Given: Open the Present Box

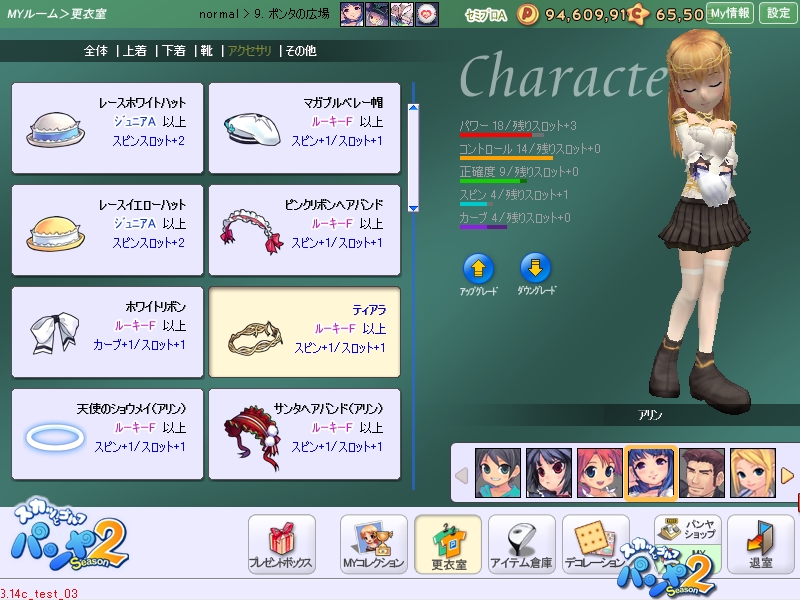Looking at the screenshot, I should point(281,545).
